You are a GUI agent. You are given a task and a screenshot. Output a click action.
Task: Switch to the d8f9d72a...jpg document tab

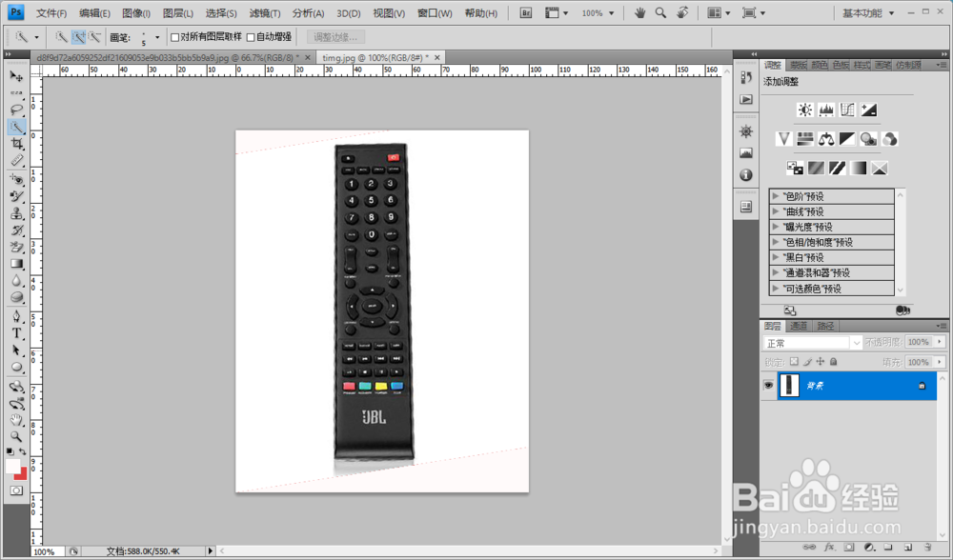tap(173, 58)
